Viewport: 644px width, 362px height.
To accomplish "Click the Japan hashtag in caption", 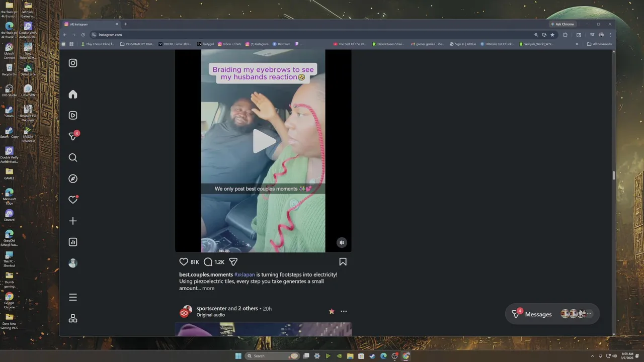I will point(245,275).
